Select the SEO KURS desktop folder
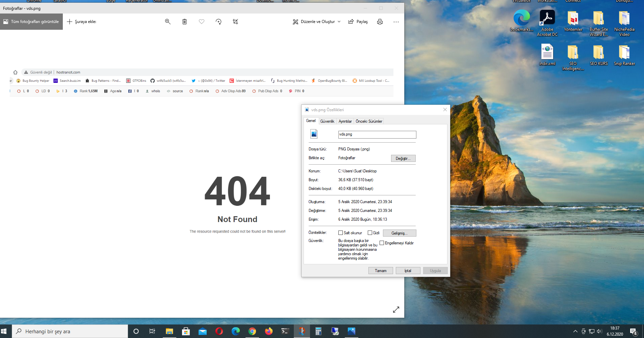644x338 pixels. 599,55
